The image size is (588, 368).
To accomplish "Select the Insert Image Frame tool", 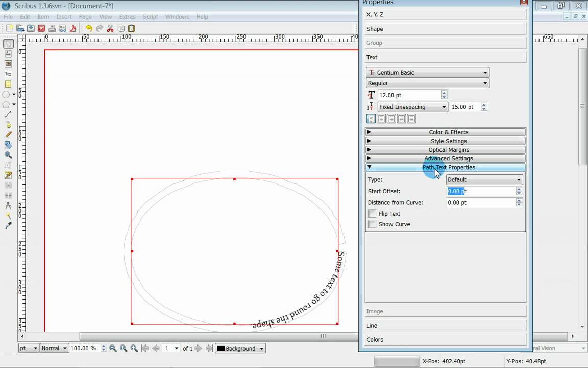I will pos(8,64).
